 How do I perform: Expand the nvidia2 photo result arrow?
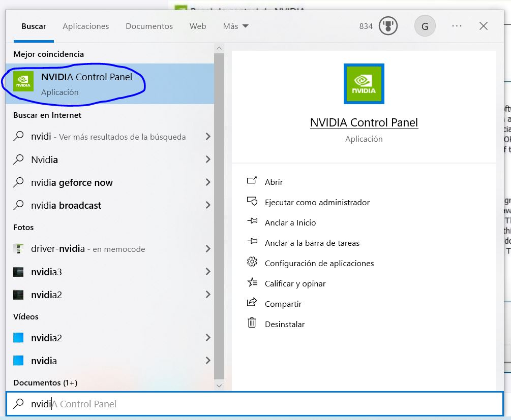(x=208, y=295)
